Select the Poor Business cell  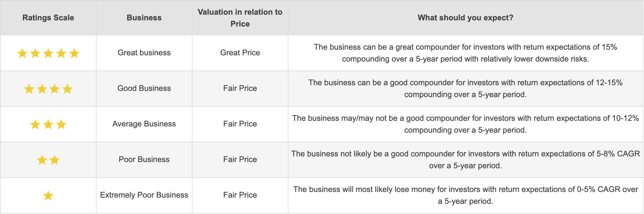[144, 160]
